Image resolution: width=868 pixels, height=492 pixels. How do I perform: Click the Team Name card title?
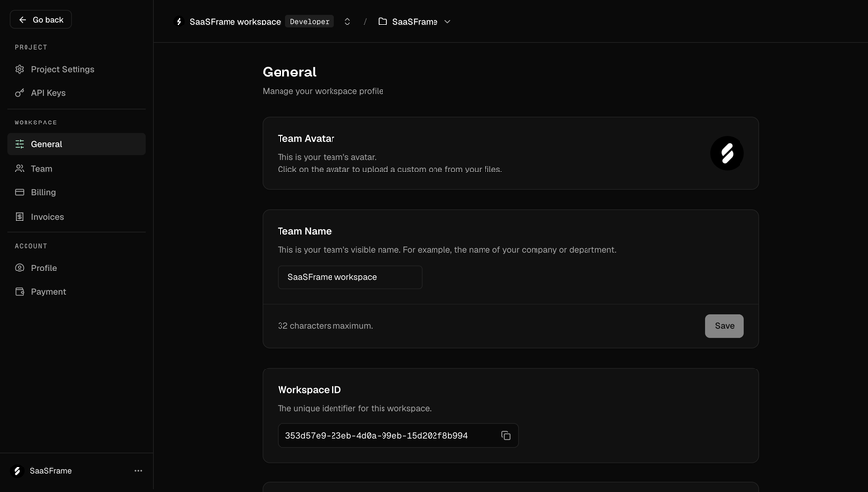coord(304,232)
